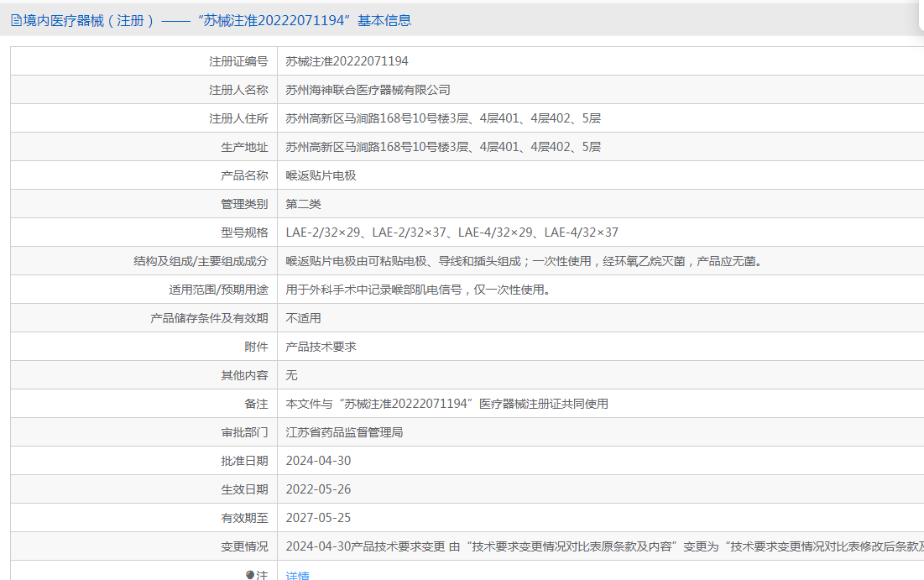The height and width of the screenshot is (580, 924).
Task: Select effective date 2022-05-26
Action: [318, 489]
